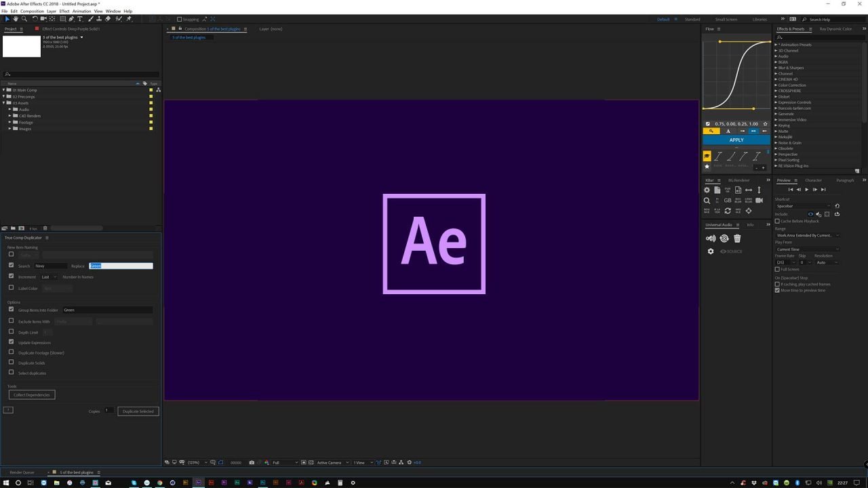Select the Hand tool
The width and height of the screenshot is (868, 488).
click(15, 19)
